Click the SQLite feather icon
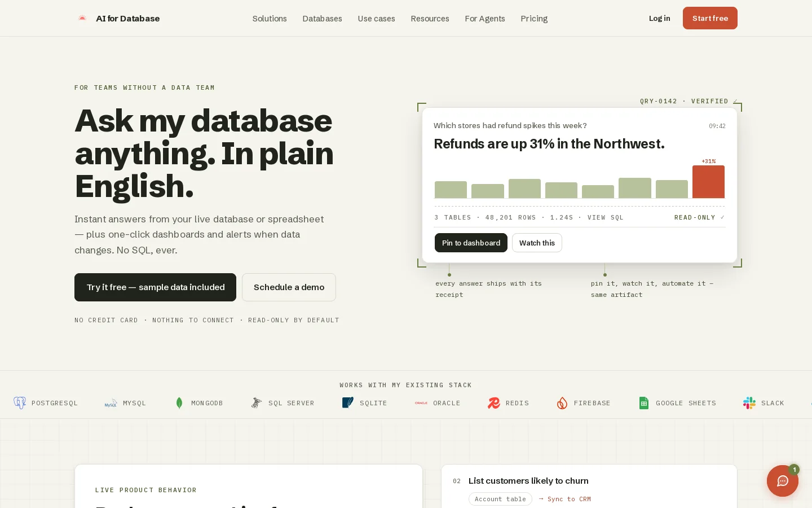 (348, 403)
